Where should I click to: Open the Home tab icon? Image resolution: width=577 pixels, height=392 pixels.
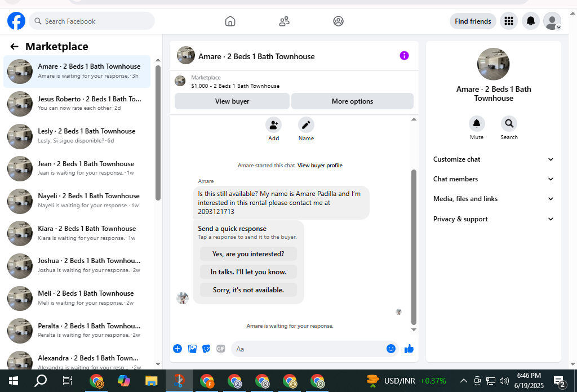pos(230,21)
